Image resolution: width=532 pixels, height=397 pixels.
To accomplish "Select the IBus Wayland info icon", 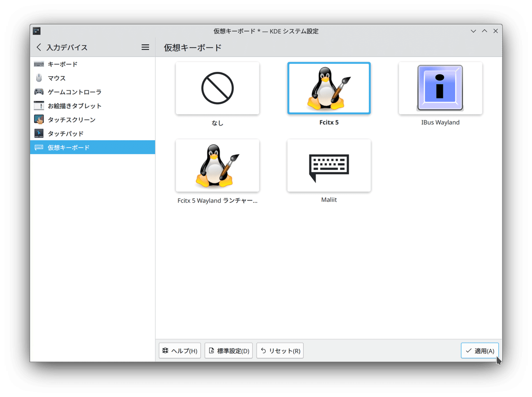I will (440, 88).
